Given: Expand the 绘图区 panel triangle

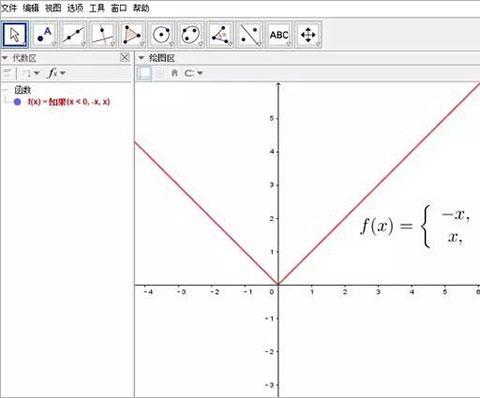Looking at the screenshot, I should pos(141,58).
